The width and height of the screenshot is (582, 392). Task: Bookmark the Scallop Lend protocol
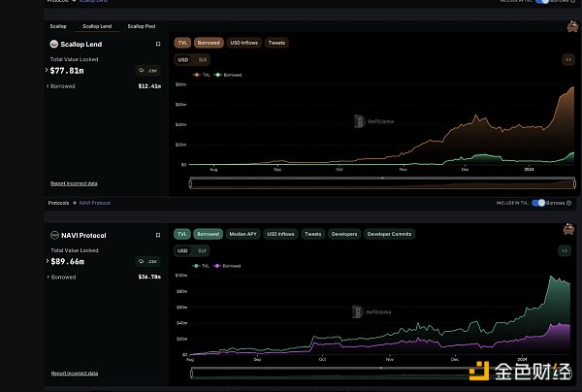click(x=158, y=44)
